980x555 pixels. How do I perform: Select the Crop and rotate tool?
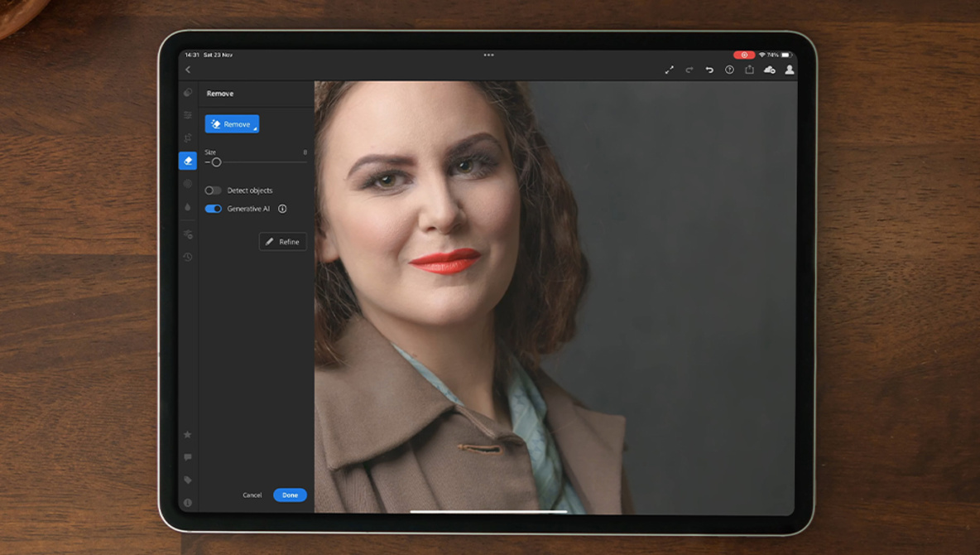pyautogui.click(x=188, y=138)
